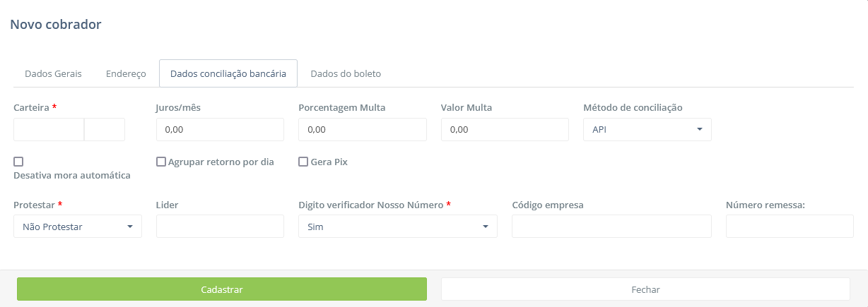
Task: Expand the Protestar dropdown
Action: pyautogui.click(x=78, y=227)
